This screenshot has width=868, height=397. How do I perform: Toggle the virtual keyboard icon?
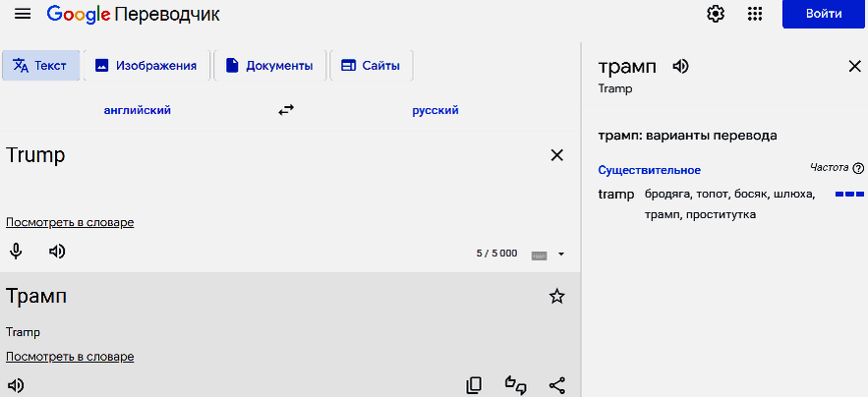pyautogui.click(x=539, y=255)
